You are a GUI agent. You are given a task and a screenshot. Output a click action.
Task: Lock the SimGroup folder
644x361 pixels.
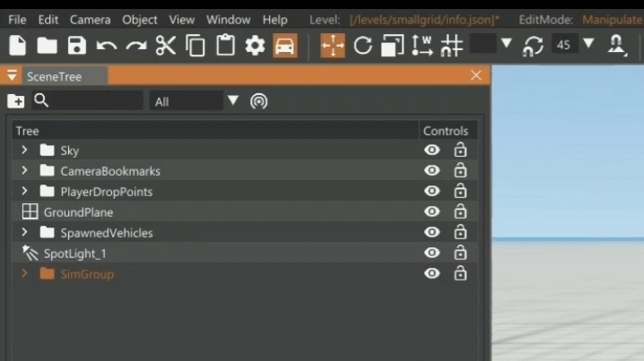[x=460, y=273]
